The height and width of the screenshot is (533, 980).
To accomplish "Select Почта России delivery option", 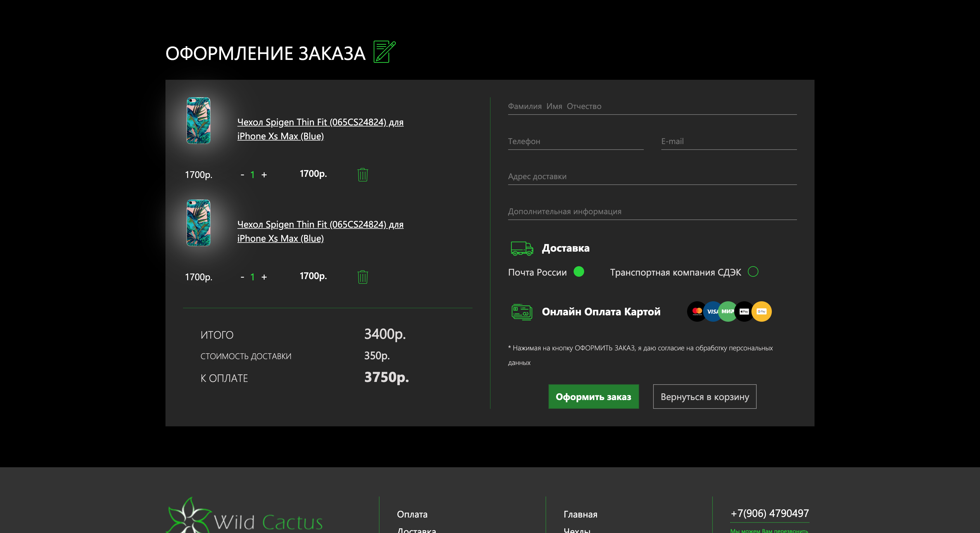I will click(x=579, y=271).
